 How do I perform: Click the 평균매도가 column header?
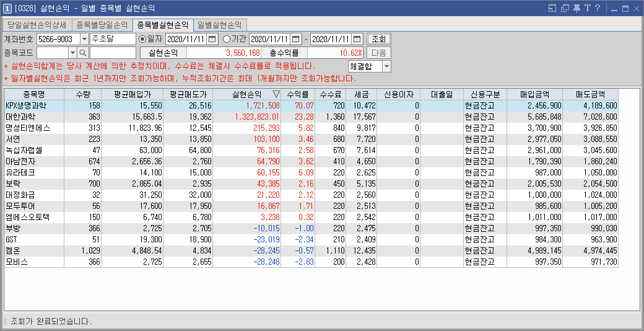coord(188,95)
